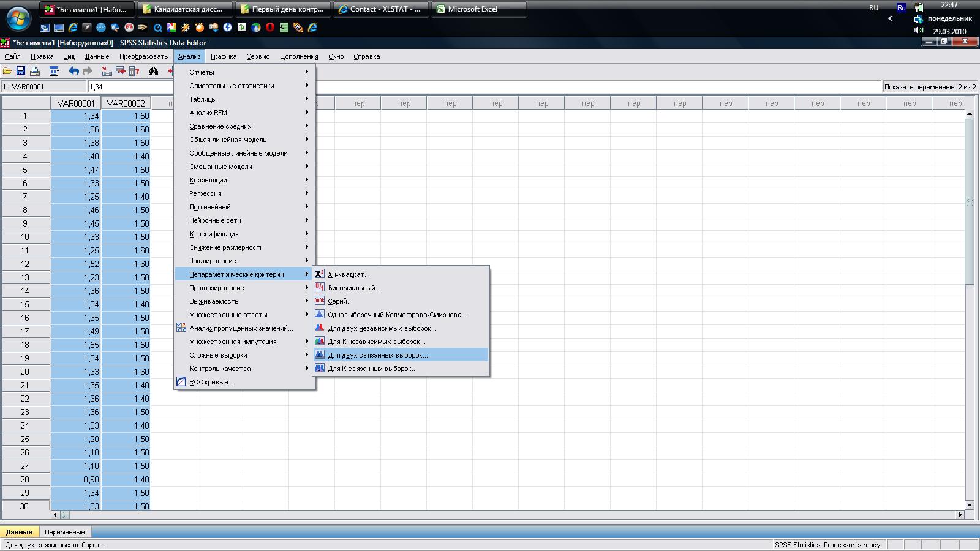The height and width of the screenshot is (551, 980).
Task: Click the Windows Start orb
Action: coord(18,19)
